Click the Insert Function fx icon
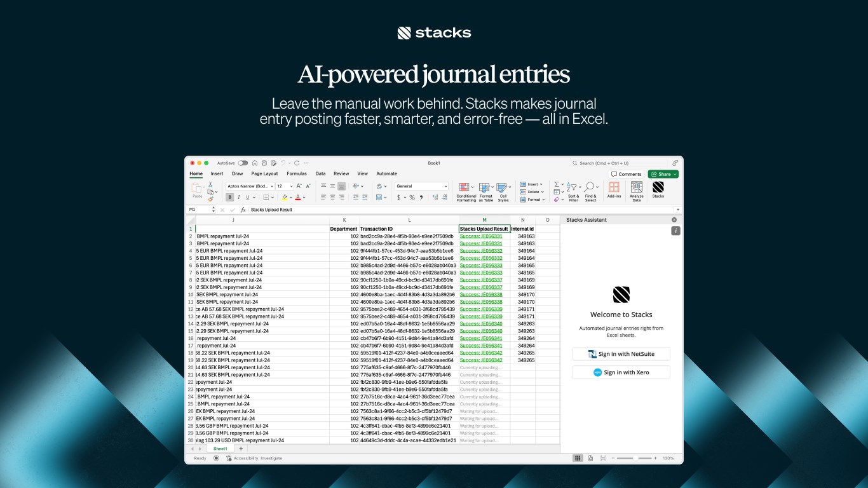The image size is (868, 488). tap(243, 210)
